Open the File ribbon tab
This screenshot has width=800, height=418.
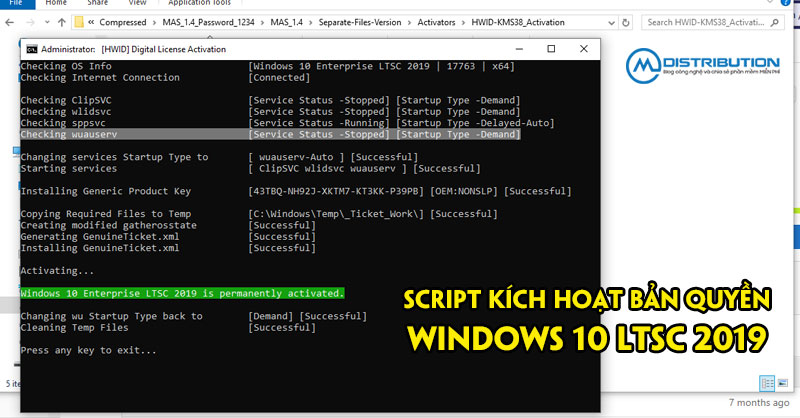(x=16, y=3)
